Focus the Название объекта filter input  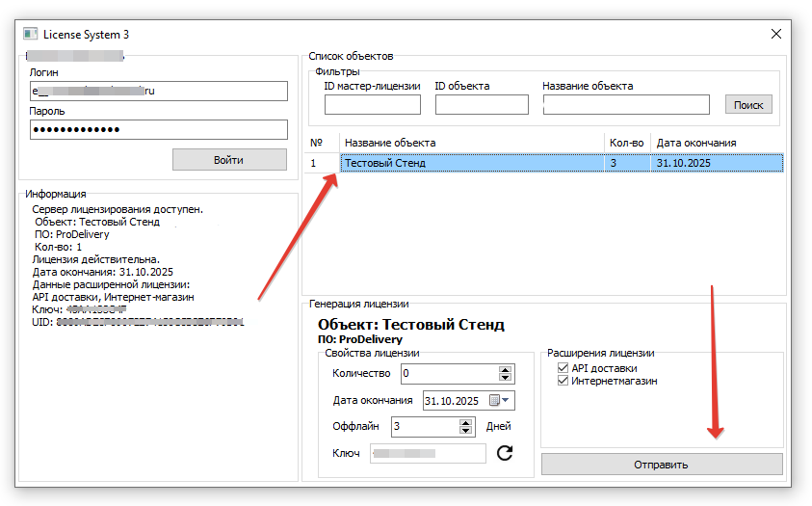point(626,105)
